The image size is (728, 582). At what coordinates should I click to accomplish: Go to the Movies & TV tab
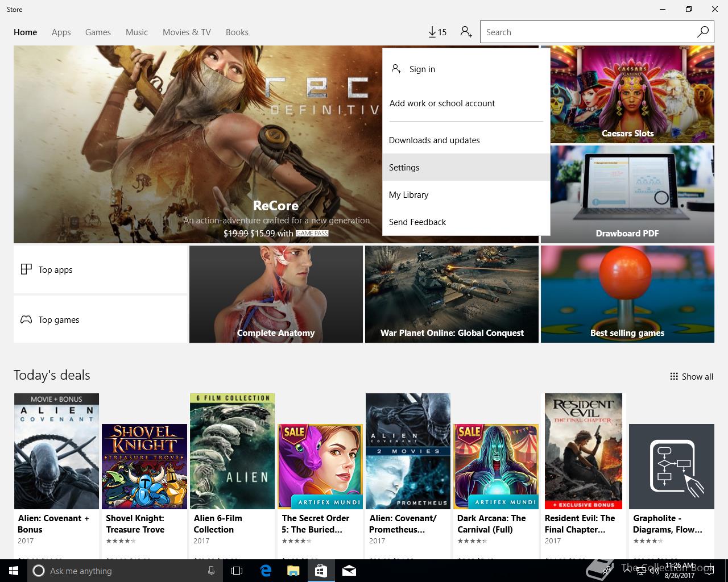(187, 32)
